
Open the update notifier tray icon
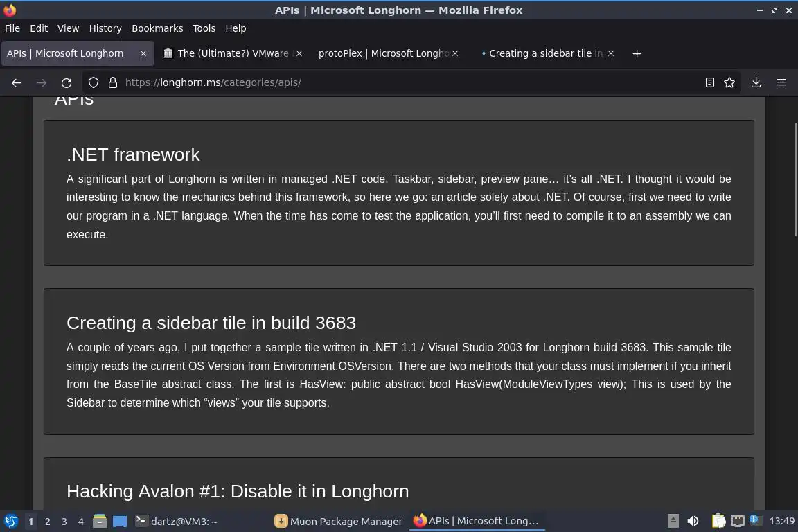coord(754,520)
